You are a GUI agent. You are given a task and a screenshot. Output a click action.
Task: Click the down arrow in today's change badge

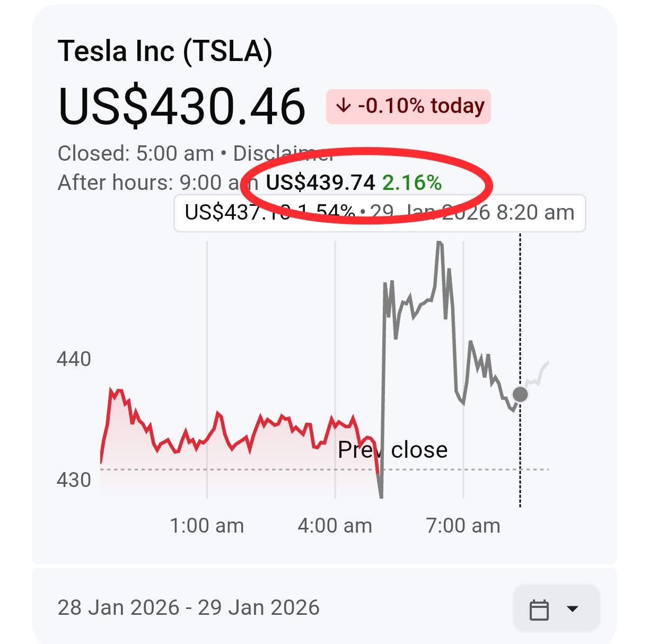coord(344,106)
